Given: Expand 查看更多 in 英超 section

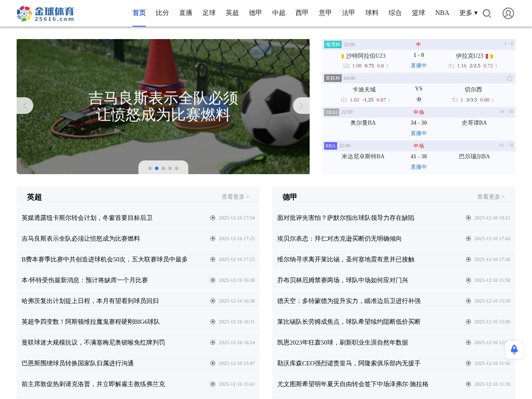Looking at the screenshot, I should [x=235, y=197].
